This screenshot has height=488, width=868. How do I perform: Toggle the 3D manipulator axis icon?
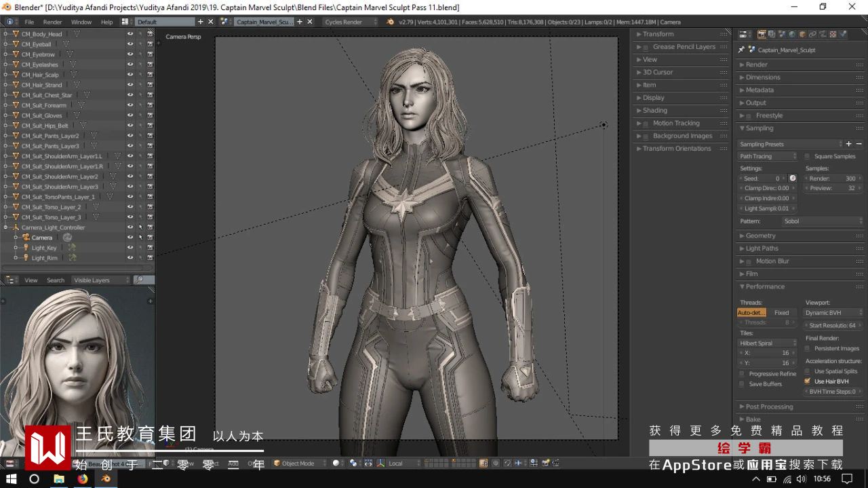380,463
